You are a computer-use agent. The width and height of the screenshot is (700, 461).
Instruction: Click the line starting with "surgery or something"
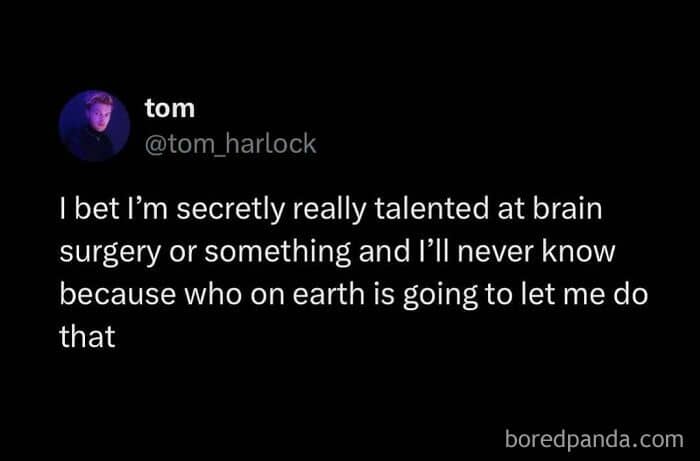point(338,252)
